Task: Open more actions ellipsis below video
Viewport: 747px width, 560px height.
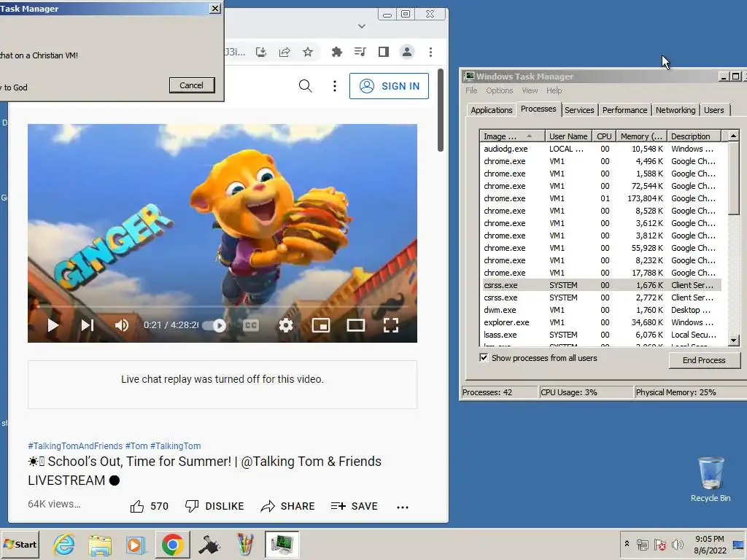Action: point(403,507)
